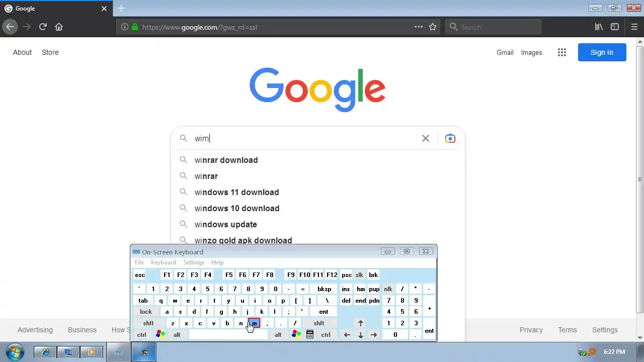644x362 pixels.
Task: Open the Advertising footer link
Action: tap(35, 330)
